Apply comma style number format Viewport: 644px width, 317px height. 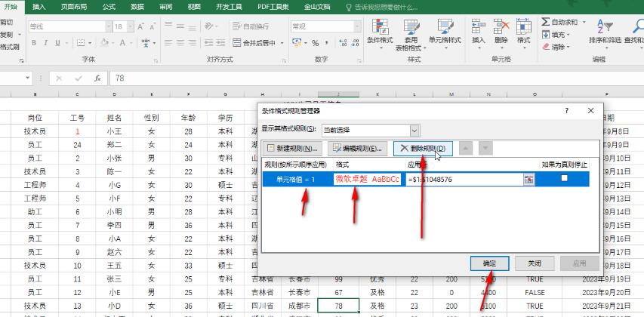326,43
